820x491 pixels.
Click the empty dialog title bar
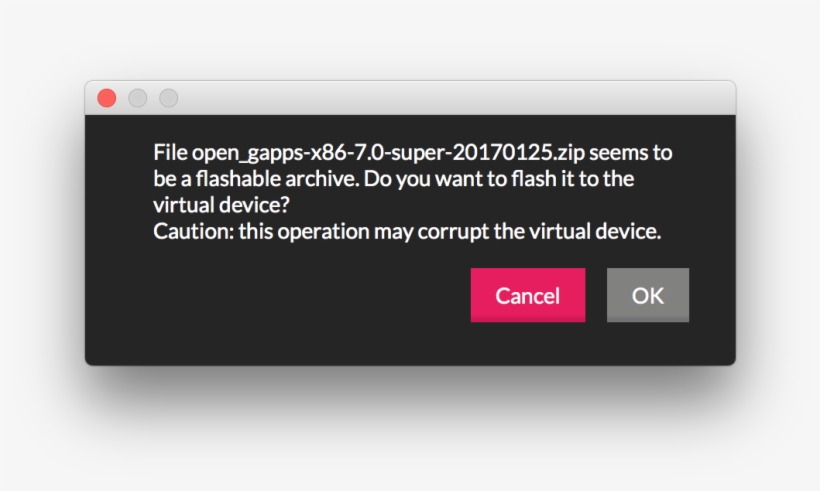coord(450,98)
